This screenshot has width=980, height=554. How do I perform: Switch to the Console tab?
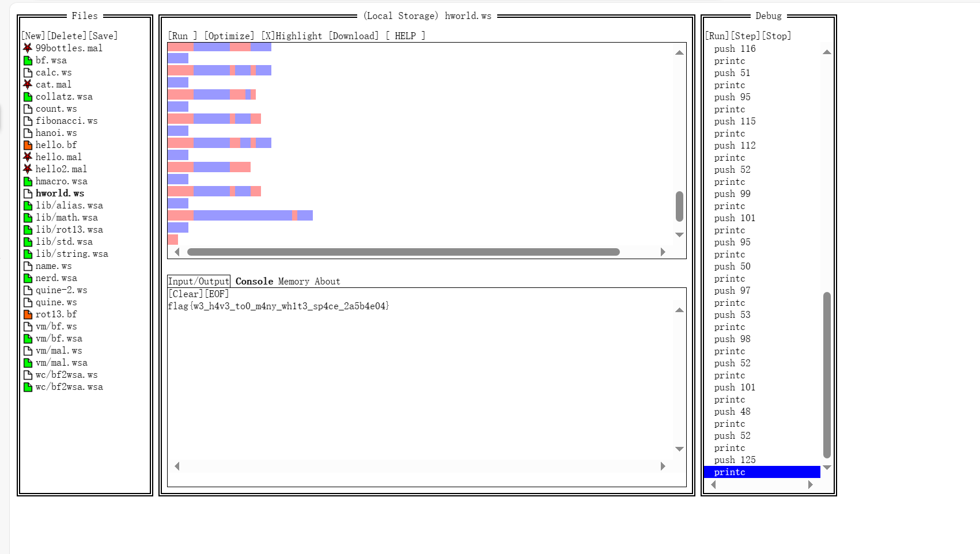254,281
